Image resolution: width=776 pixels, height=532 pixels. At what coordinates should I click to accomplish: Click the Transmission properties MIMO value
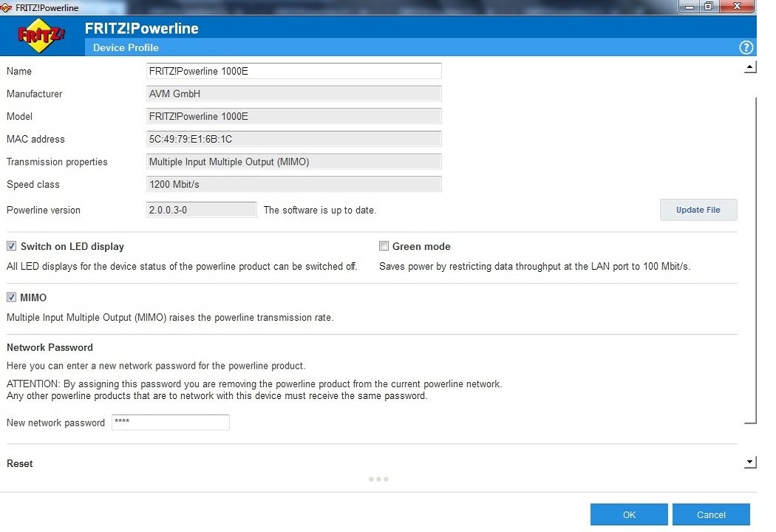tap(294, 162)
